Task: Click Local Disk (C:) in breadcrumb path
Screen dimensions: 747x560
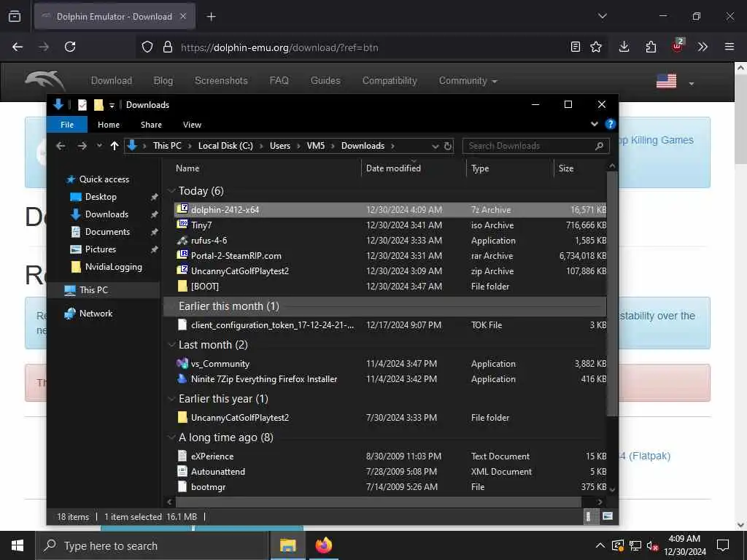Action: tap(225, 146)
